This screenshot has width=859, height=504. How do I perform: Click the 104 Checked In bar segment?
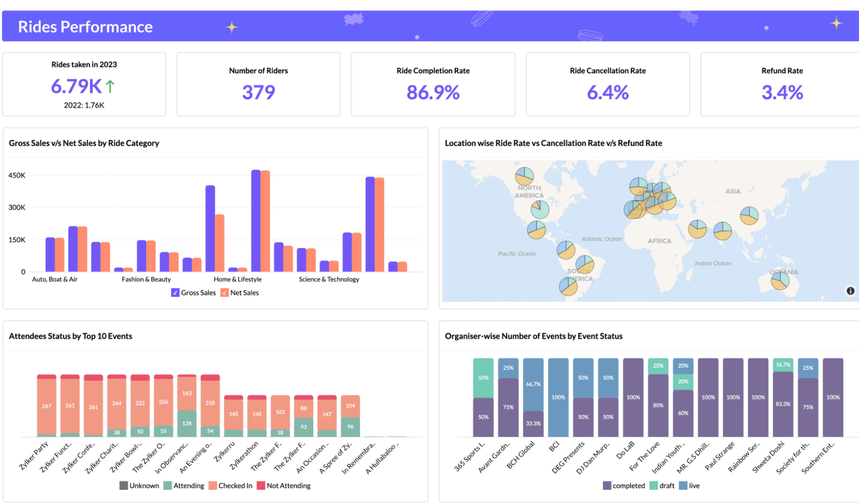(x=351, y=406)
